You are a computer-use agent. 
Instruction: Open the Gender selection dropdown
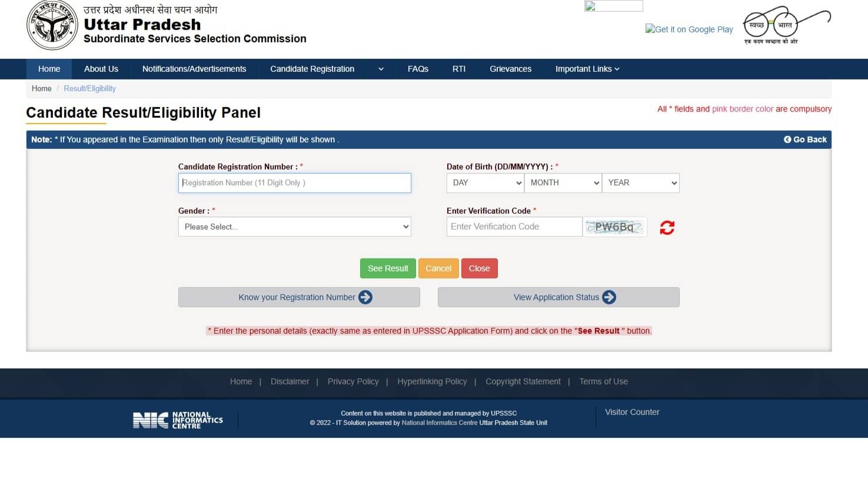pyautogui.click(x=294, y=227)
